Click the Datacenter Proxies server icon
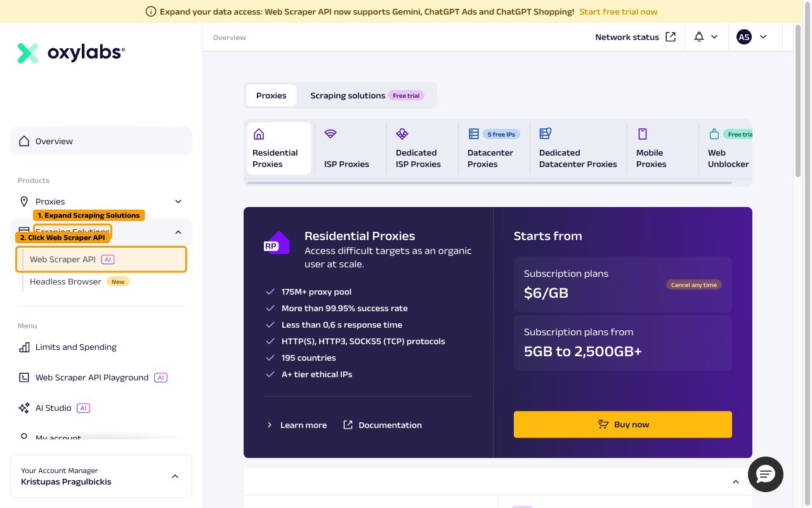Screen dimensions: 812x508 (x=473, y=134)
